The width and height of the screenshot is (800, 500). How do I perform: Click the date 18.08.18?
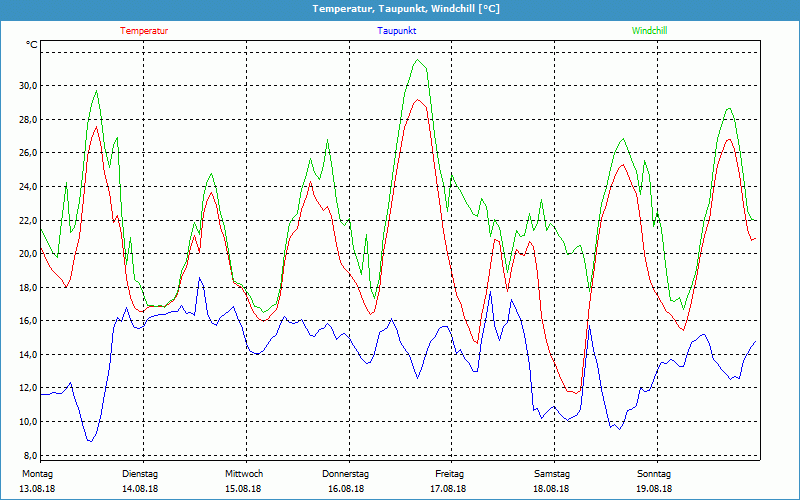(551, 489)
